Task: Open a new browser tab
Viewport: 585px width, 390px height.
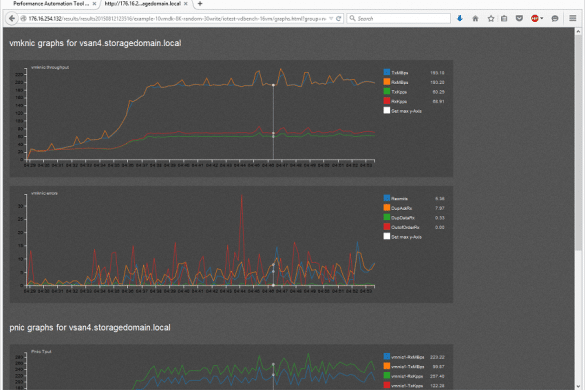Action: click(x=200, y=4)
